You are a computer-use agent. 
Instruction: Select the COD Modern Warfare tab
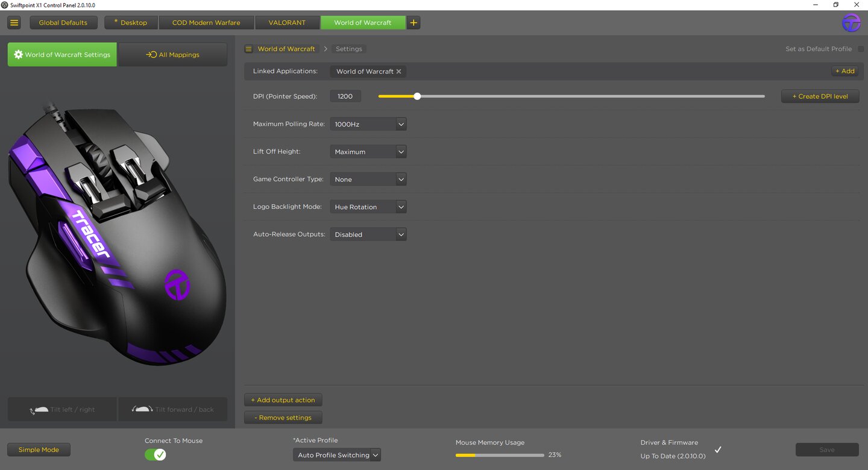(206, 23)
